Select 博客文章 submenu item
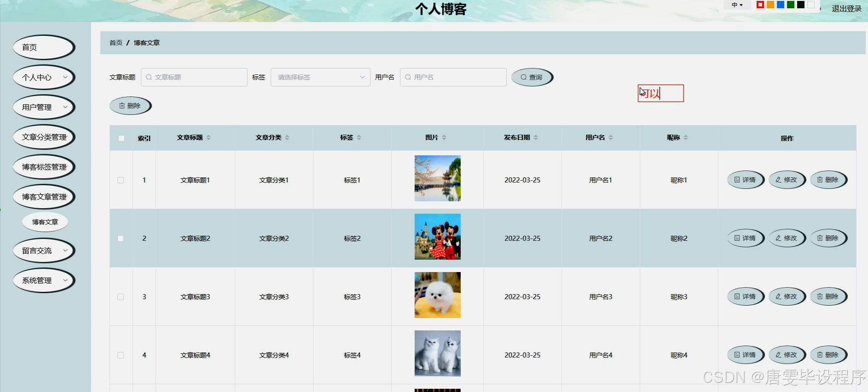Screen dimensions: 868x392 [x=45, y=222]
